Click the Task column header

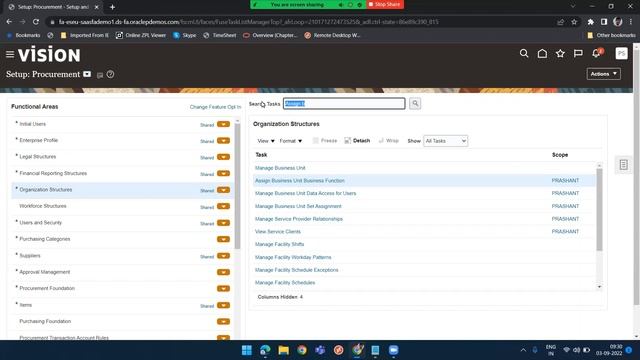(261, 155)
